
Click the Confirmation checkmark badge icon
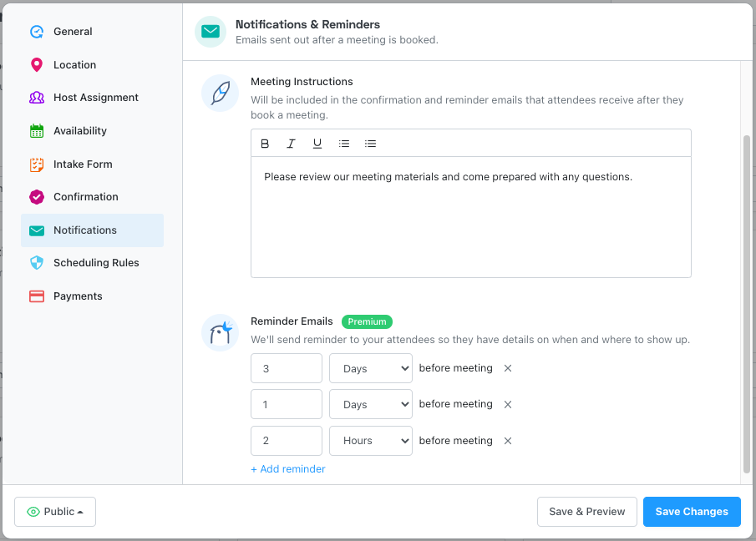pyautogui.click(x=37, y=197)
